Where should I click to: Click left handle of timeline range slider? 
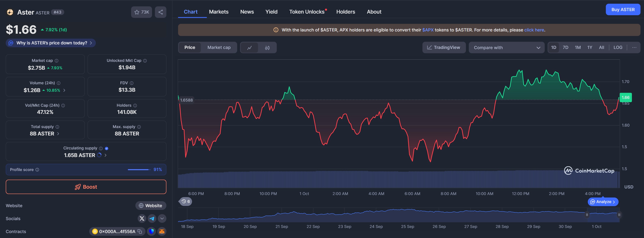587,215
